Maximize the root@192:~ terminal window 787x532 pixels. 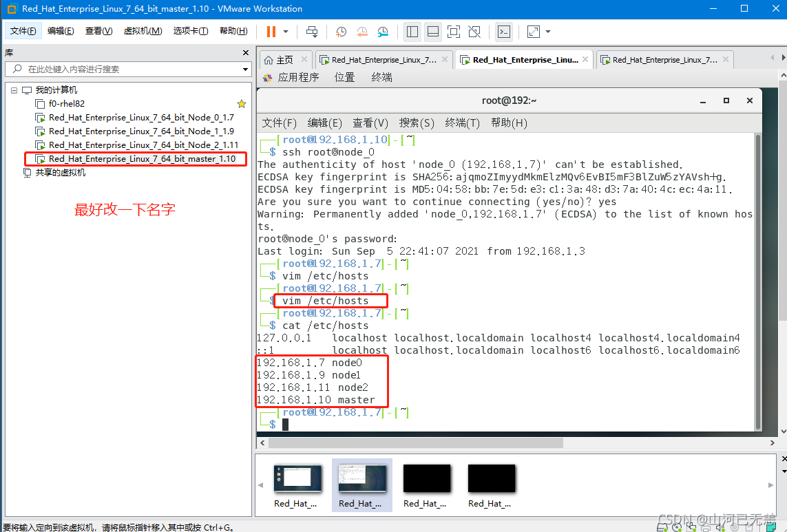(726, 101)
